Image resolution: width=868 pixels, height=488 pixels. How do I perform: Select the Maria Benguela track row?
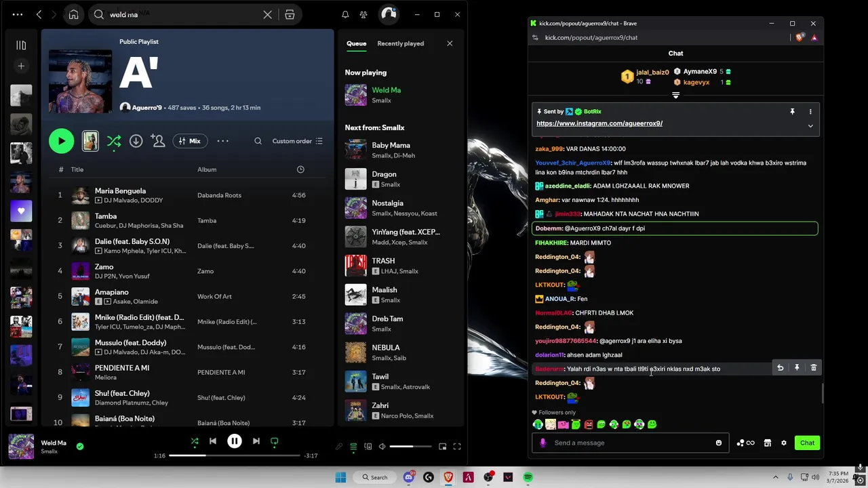pyautogui.click(x=187, y=195)
